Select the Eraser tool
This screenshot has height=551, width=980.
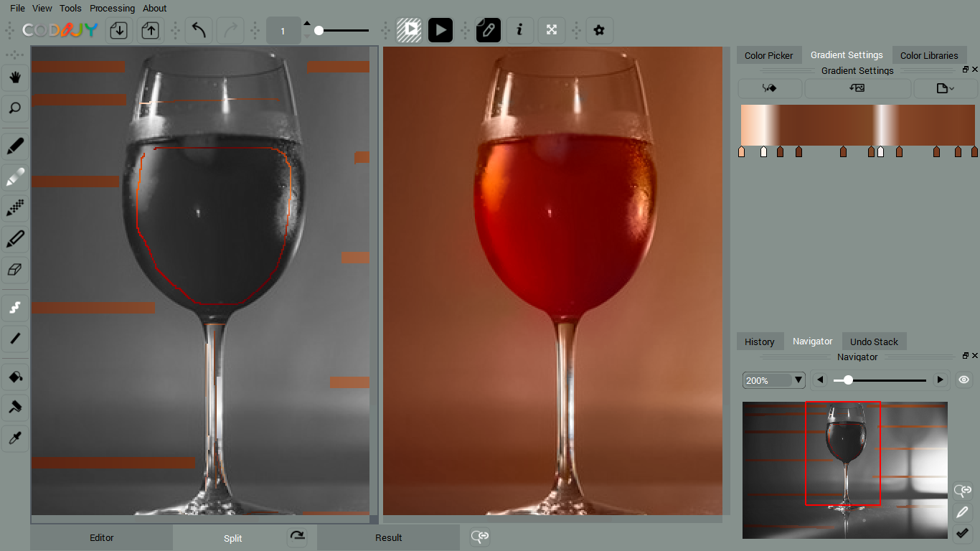[15, 270]
